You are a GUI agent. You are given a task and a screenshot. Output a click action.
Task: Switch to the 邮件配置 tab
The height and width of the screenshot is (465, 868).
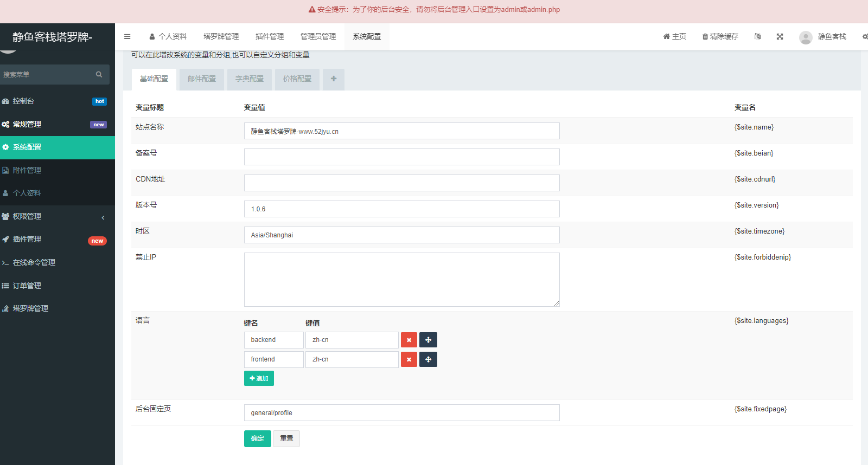click(x=202, y=79)
